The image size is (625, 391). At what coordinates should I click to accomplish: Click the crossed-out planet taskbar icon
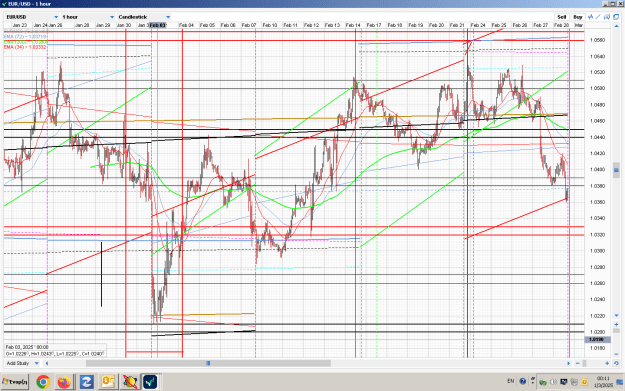point(129,382)
